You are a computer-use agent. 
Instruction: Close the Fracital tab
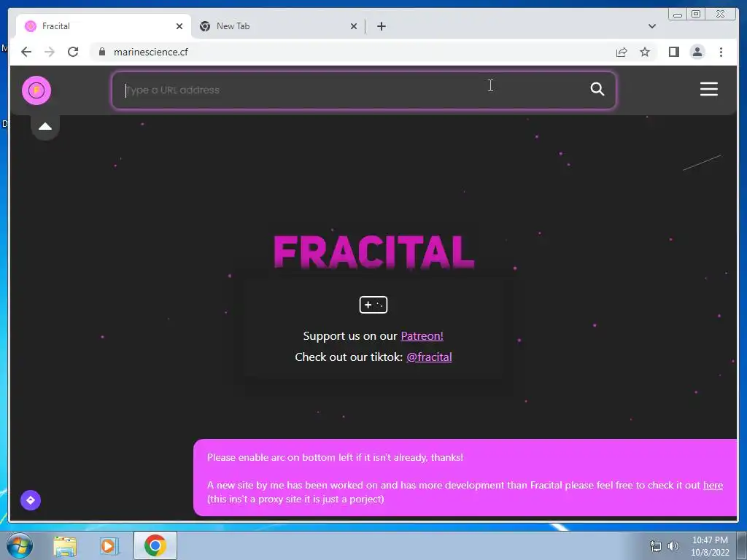[x=179, y=26]
